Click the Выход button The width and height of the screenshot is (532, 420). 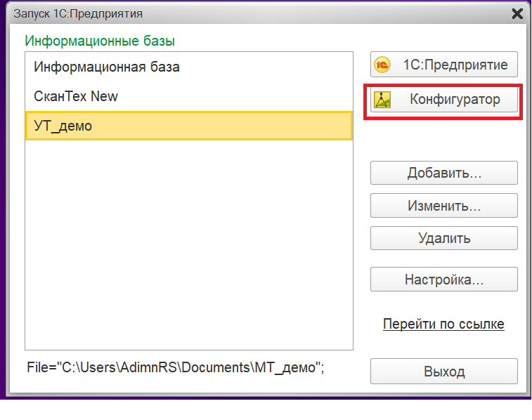443,372
